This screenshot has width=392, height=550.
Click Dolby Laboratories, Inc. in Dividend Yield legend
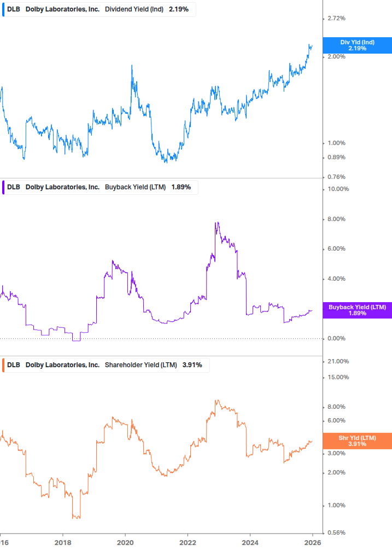[x=62, y=9]
